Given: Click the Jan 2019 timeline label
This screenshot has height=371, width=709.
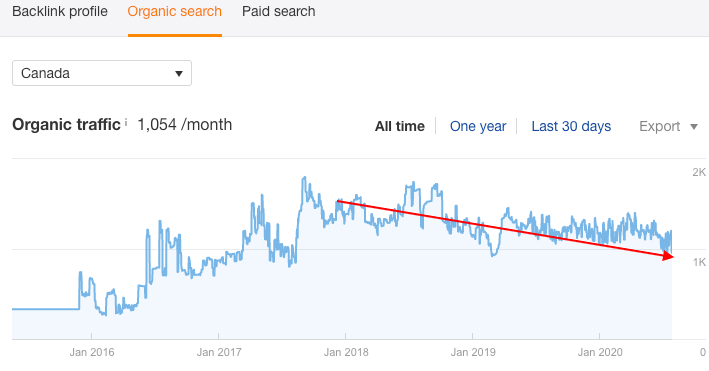Looking at the screenshot, I should tap(473, 352).
